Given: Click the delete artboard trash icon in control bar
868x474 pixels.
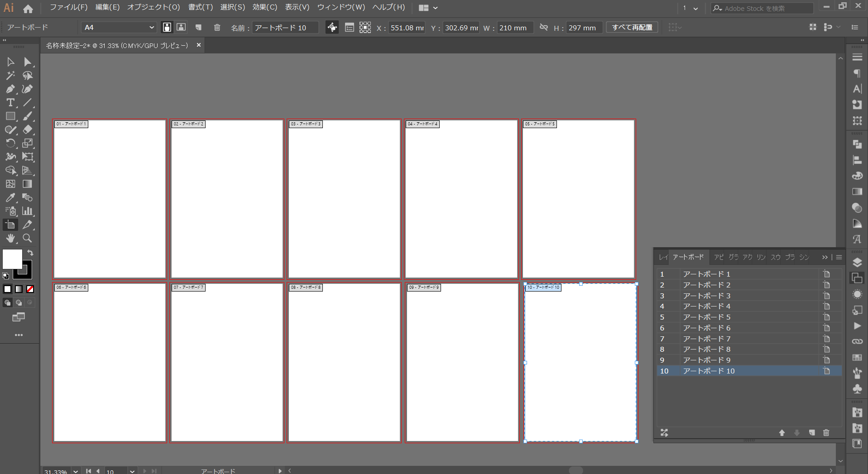Looking at the screenshot, I should point(217,28).
